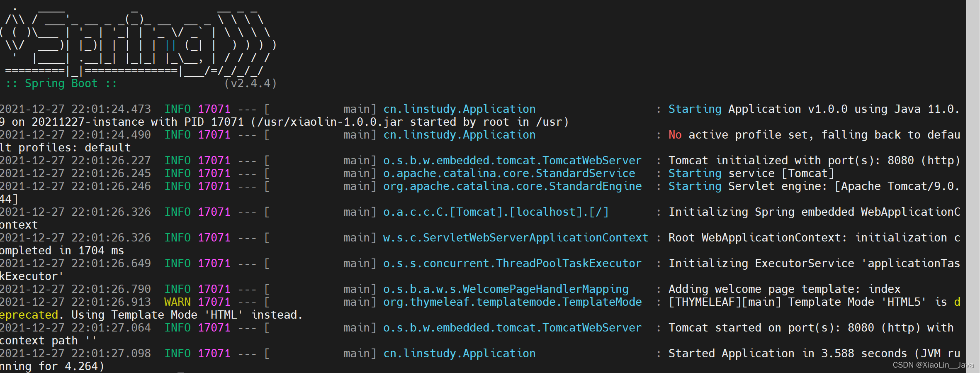
Task: Click the '(v2.4.4)' version text
Action: coord(250,83)
